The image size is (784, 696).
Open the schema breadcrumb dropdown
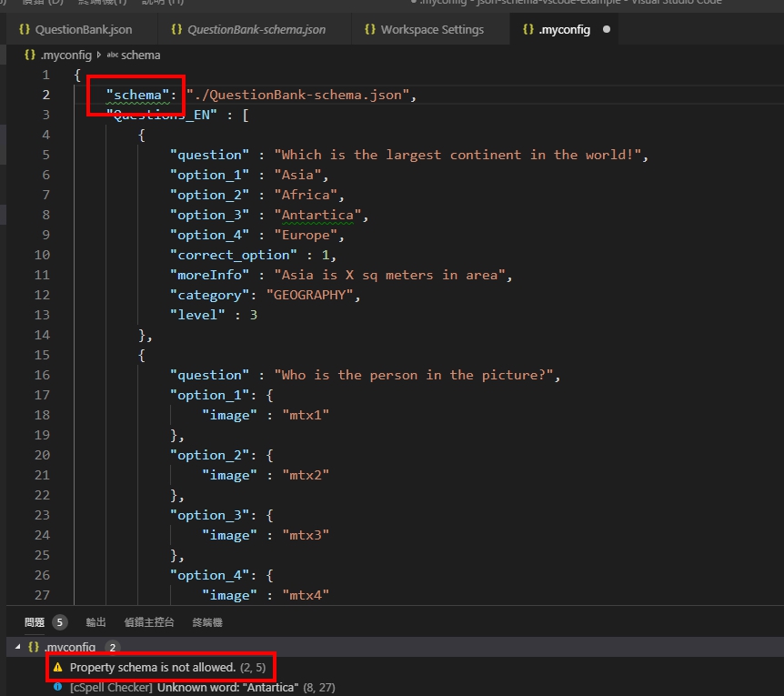point(140,55)
